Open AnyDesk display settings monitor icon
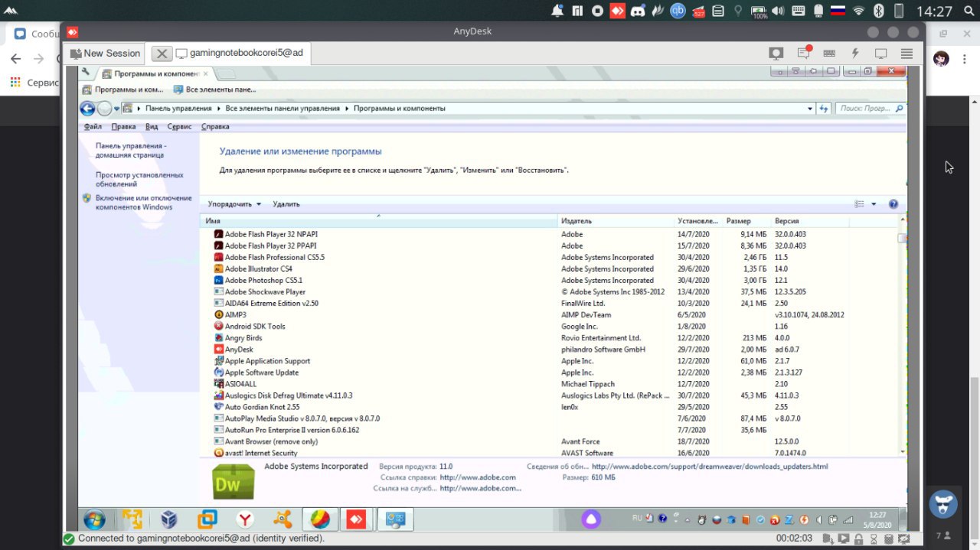 [x=881, y=54]
